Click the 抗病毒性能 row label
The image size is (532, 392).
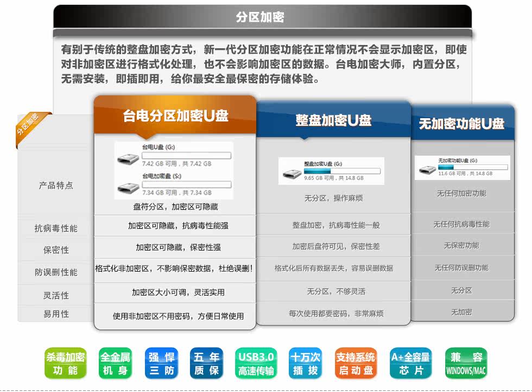coord(56,228)
